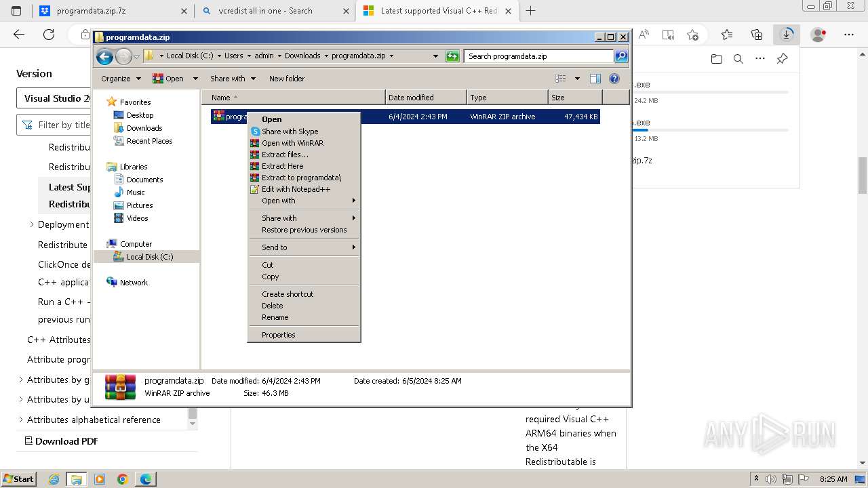Select Local Disk (C:) in navigation pane
This screenshot has height=488, width=868.
point(149,257)
